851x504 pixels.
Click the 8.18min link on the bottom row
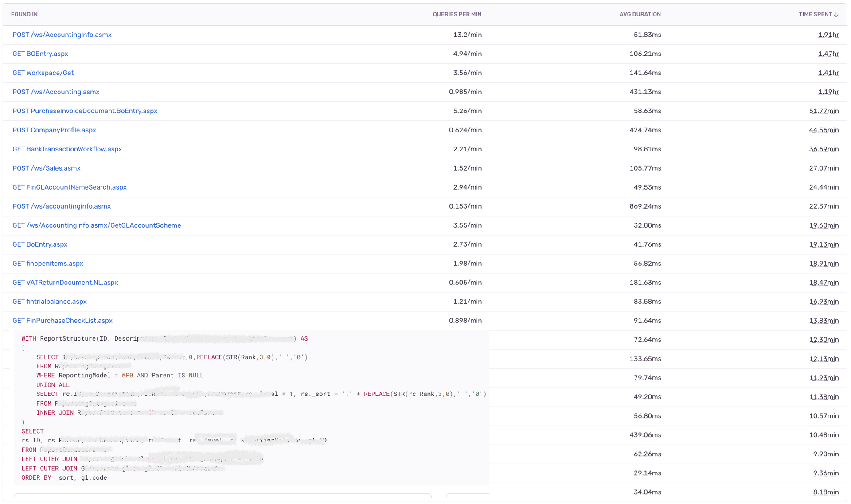826,492
